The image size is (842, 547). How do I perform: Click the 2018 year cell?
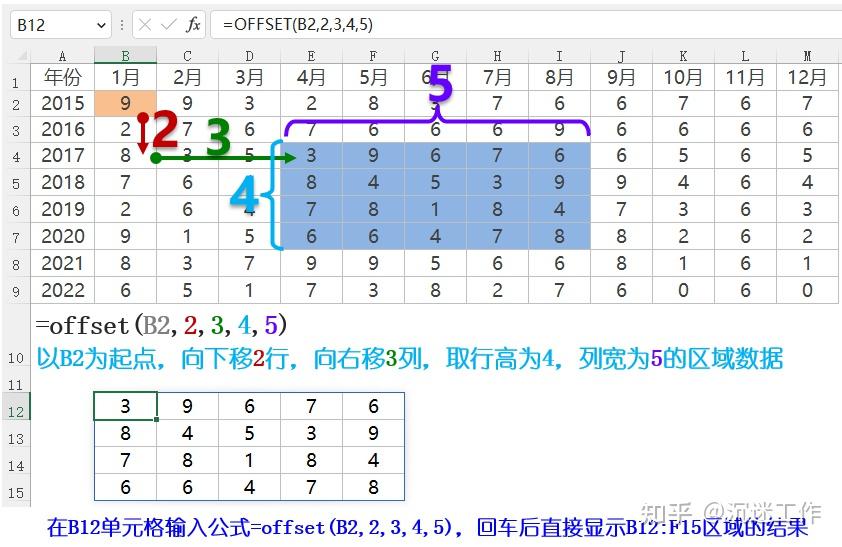[62, 183]
